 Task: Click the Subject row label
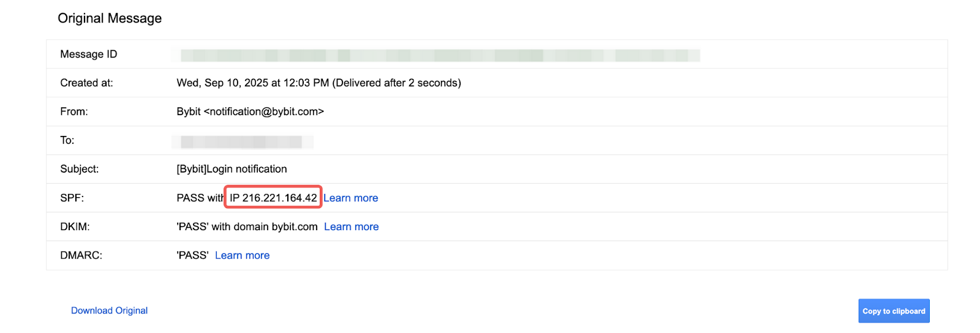(79, 169)
